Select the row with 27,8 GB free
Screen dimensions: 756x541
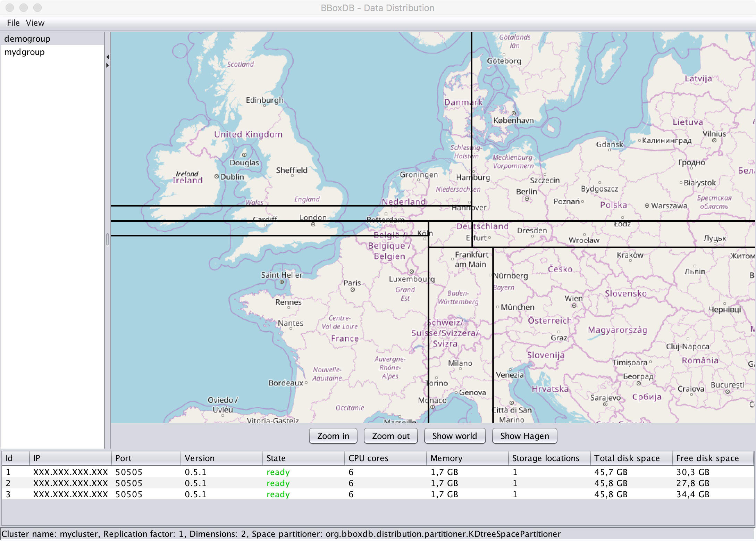(x=692, y=483)
